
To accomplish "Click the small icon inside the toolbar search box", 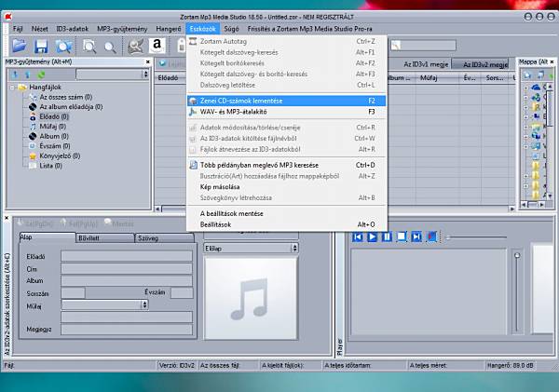I will (395, 46).
